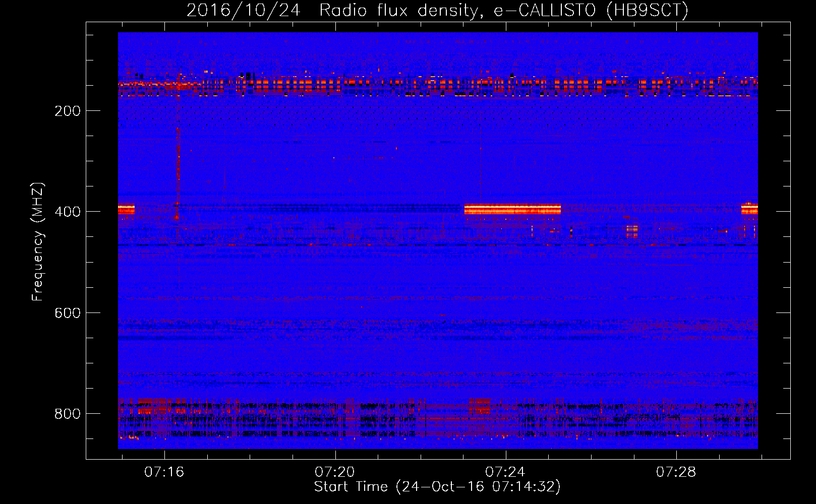
Task: Click the 07:20 time tick label
Action: pyautogui.click(x=335, y=472)
